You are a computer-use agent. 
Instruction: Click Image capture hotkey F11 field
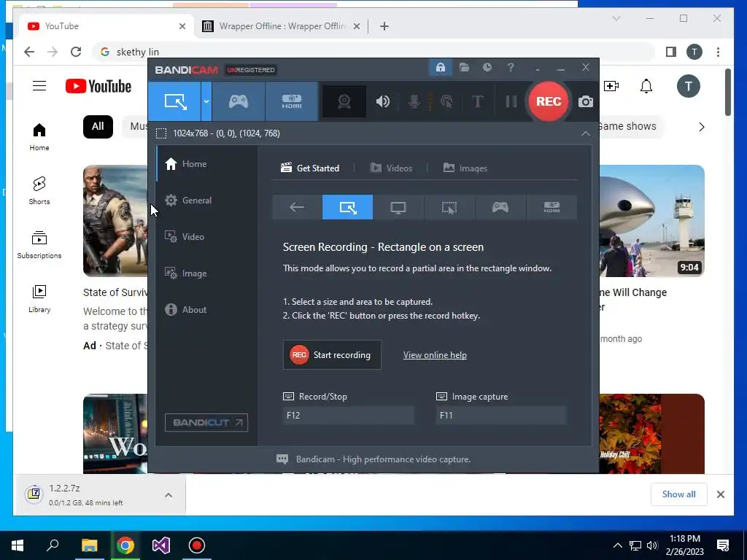(500, 415)
